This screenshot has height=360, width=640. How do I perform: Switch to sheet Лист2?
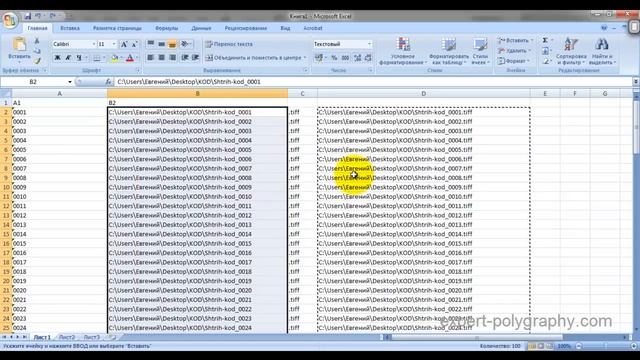[67, 337]
